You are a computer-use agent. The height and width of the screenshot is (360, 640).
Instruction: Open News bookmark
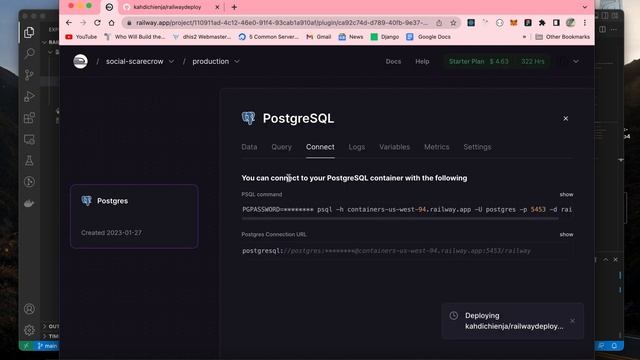(x=351, y=37)
